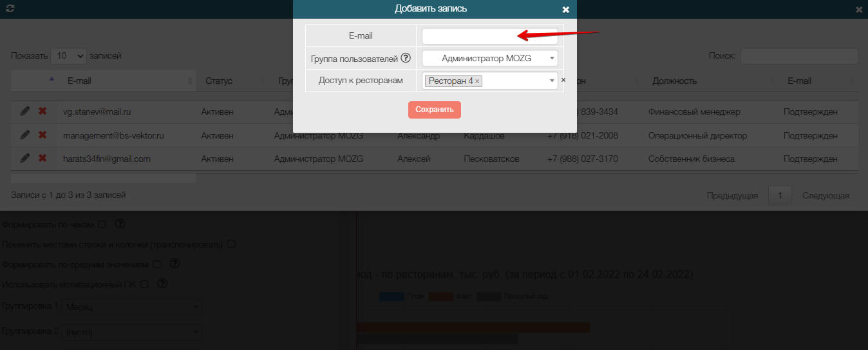Click the E-mail input field in the dialog
Image resolution: width=868 pixels, height=350 pixels.
click(489, 36)
